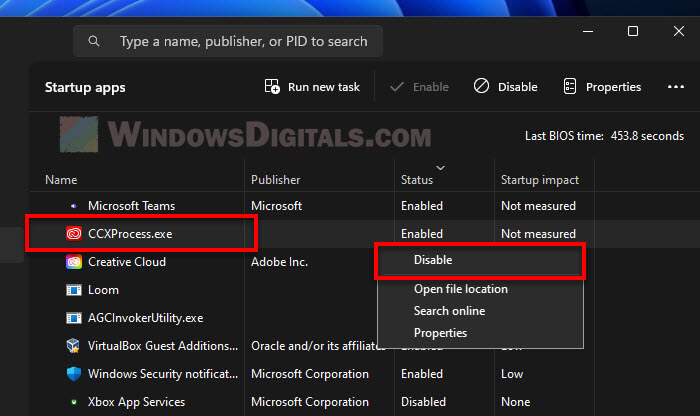
Task: Click the Microsoft Teams icon
Action: 74,206
